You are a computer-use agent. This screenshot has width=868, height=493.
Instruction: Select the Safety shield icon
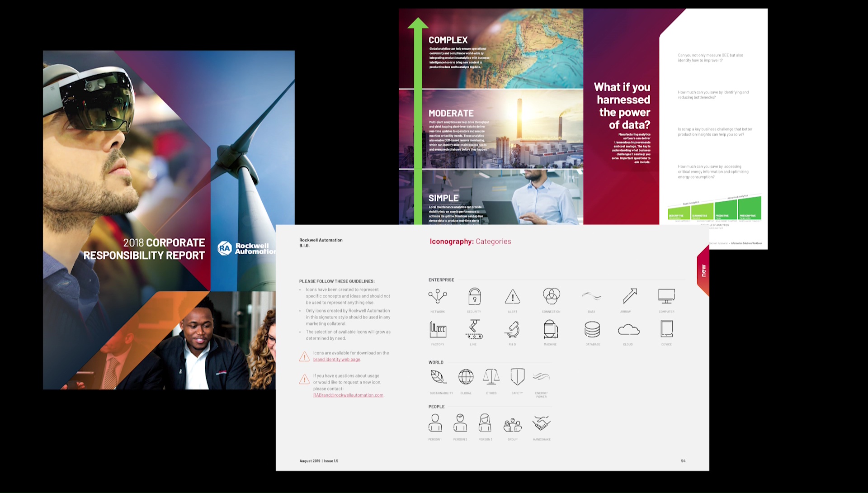(x=517, y=376)
